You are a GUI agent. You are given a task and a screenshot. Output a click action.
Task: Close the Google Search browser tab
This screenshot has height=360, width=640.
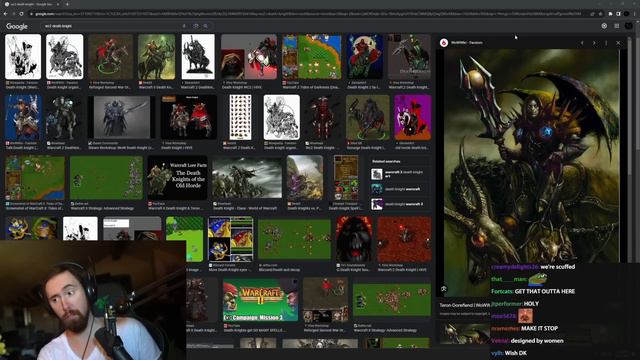click(58, 4)
